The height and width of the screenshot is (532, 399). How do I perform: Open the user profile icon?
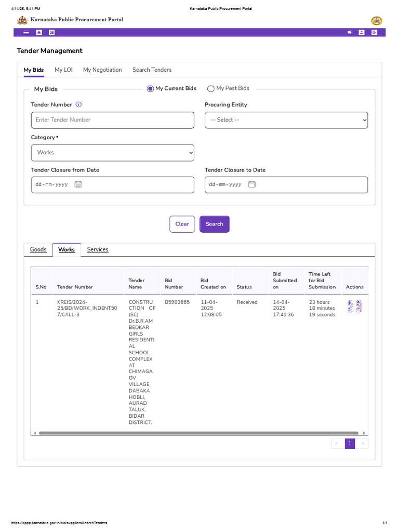tap(362, 33)
